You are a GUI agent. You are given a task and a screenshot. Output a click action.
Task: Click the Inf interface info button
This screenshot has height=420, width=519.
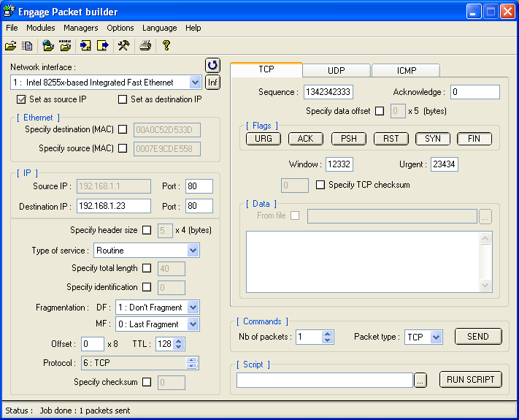[x=212, y=82]
